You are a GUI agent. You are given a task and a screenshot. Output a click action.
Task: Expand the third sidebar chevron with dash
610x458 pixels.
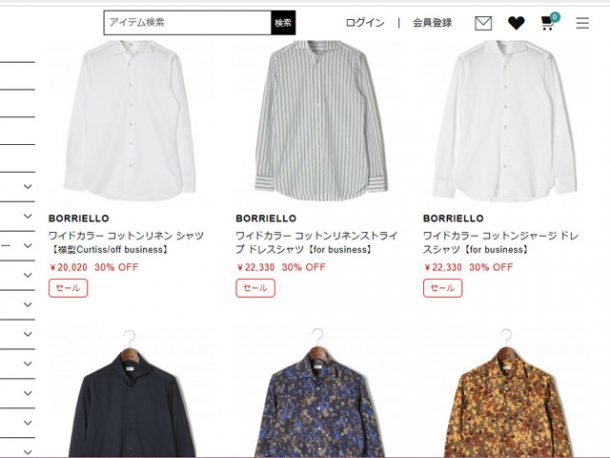28,246
